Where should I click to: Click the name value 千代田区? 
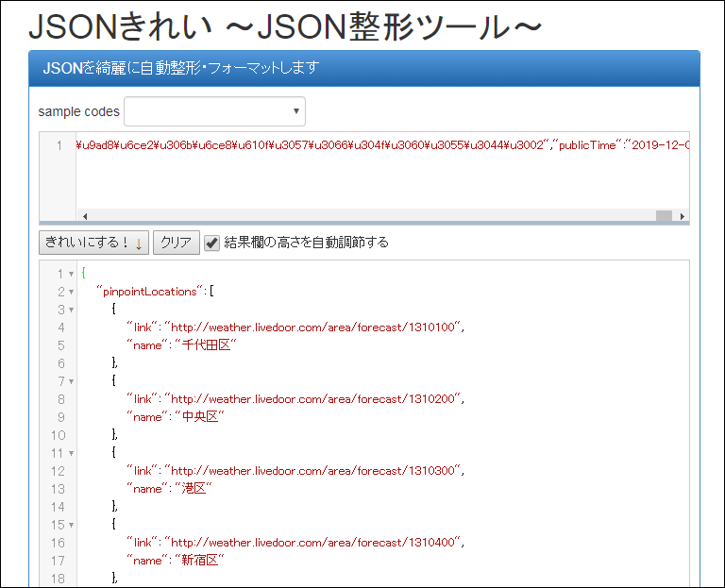click(x=206, y=345)
